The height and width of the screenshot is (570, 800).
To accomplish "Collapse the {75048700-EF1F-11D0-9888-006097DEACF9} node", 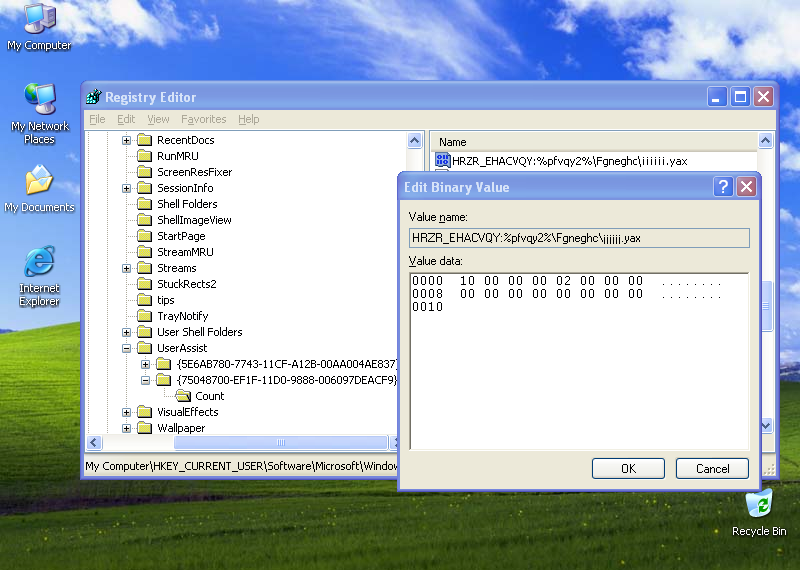I will click(145, 380).
